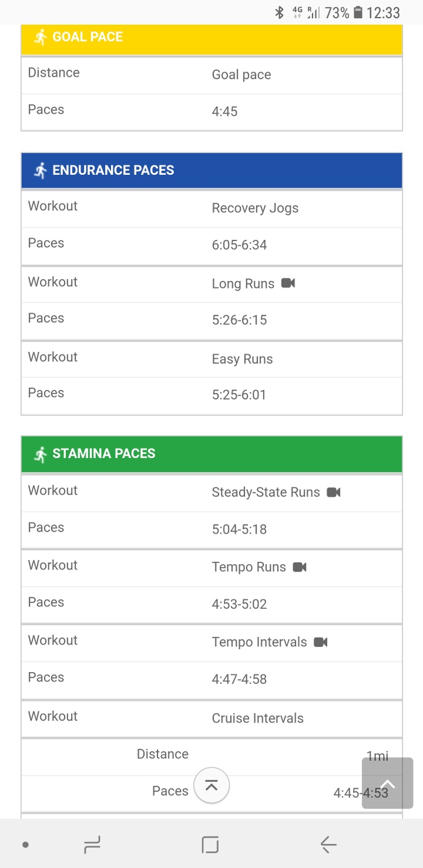The height and width of the screenshot is (868, 423).
Task: Tap runner icon in Stamina Paces header
Action: pyautogui.click(x=40, y=454)
